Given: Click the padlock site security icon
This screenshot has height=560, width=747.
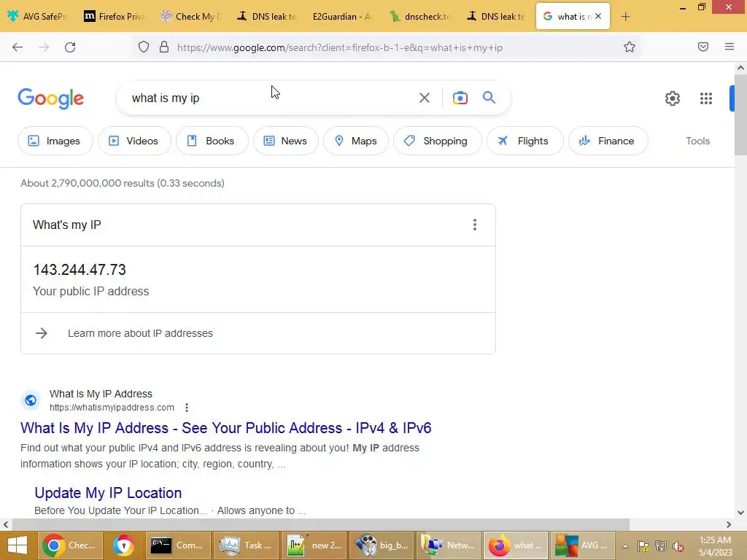Looking at the screenshot, I should [164, 47].
